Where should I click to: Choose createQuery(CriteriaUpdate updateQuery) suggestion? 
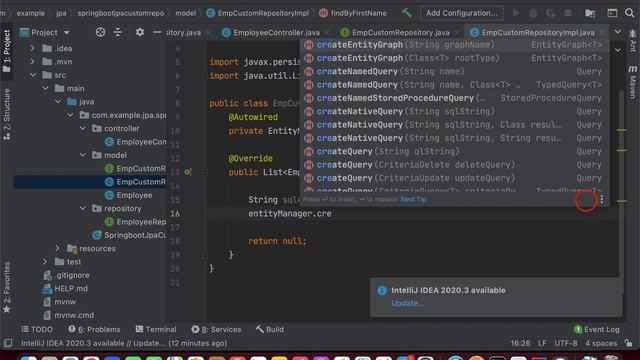(454, 178)
